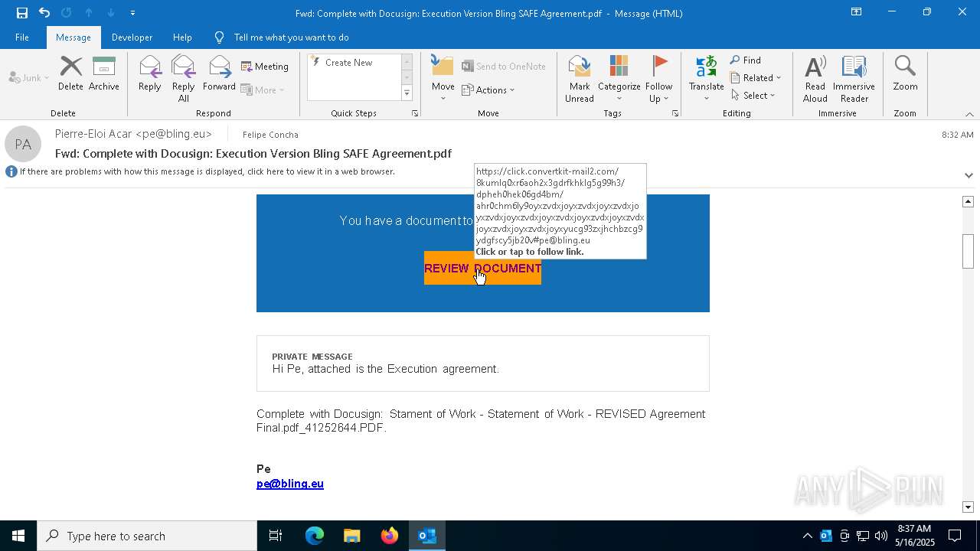Viewport: 980px width, 551px height.
Task: Open the Junk dropdown
Action: [29, 77]
